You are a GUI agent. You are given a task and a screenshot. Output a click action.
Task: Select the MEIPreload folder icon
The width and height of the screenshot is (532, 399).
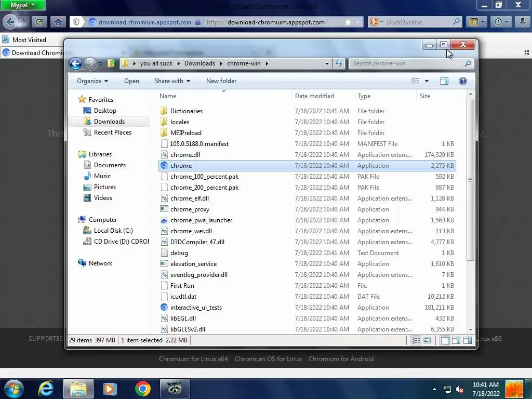(x=164, y=132)
